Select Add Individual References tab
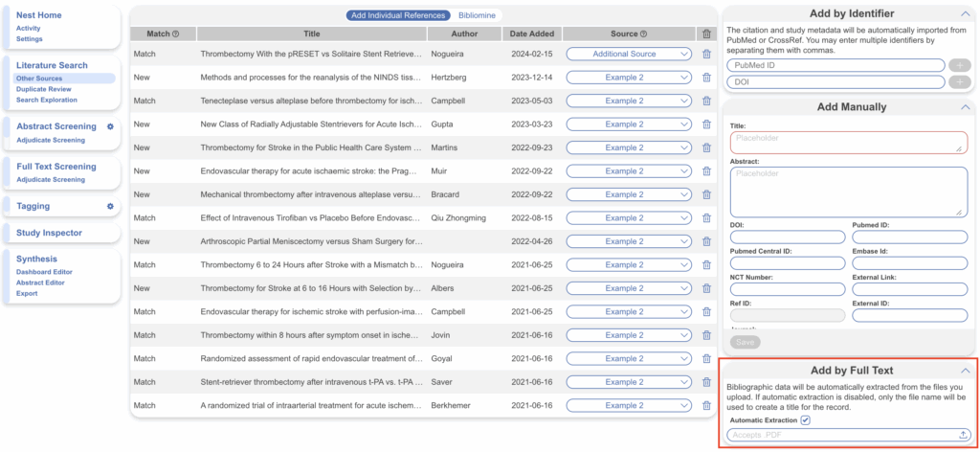 point(398,15)
